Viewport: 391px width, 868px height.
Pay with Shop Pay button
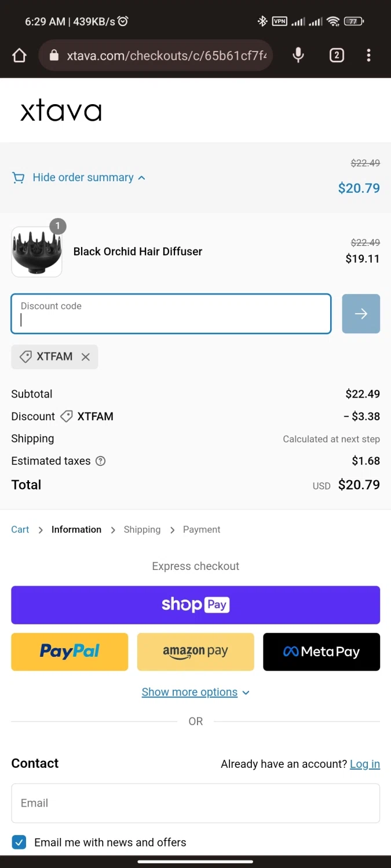195,605
